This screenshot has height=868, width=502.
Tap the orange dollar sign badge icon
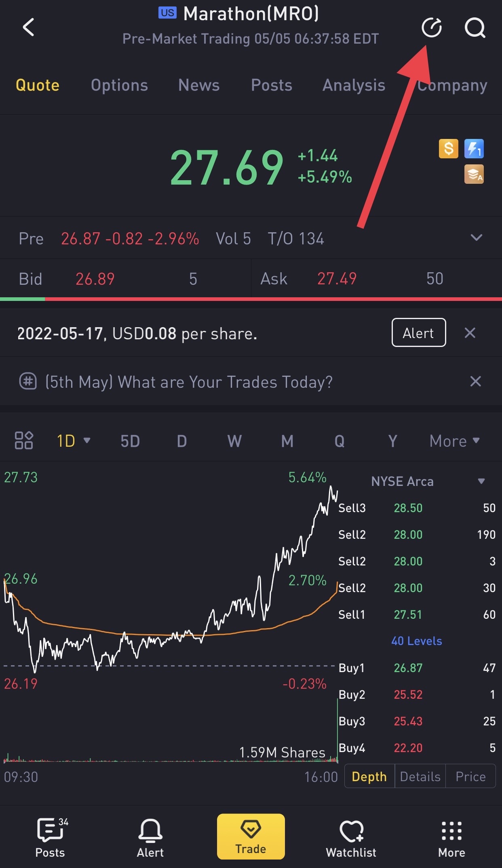point(449,149)
